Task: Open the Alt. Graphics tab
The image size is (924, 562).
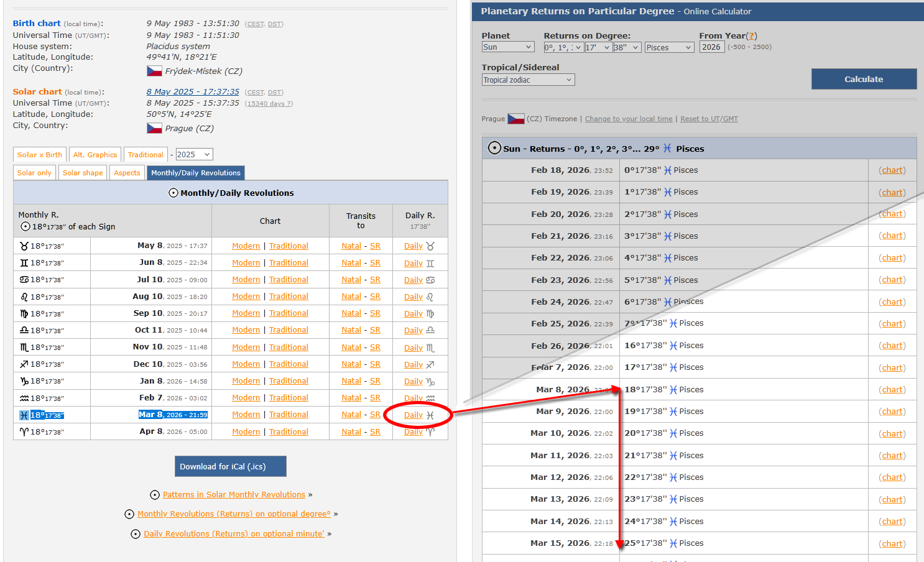Action: pyautogui.click(x=95, y=155)
